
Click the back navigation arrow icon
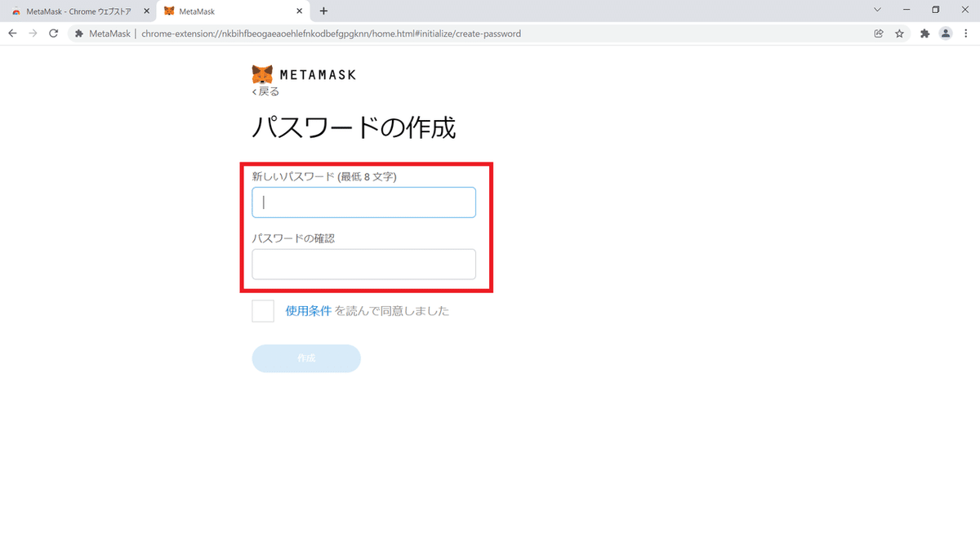tap(11, 34)
